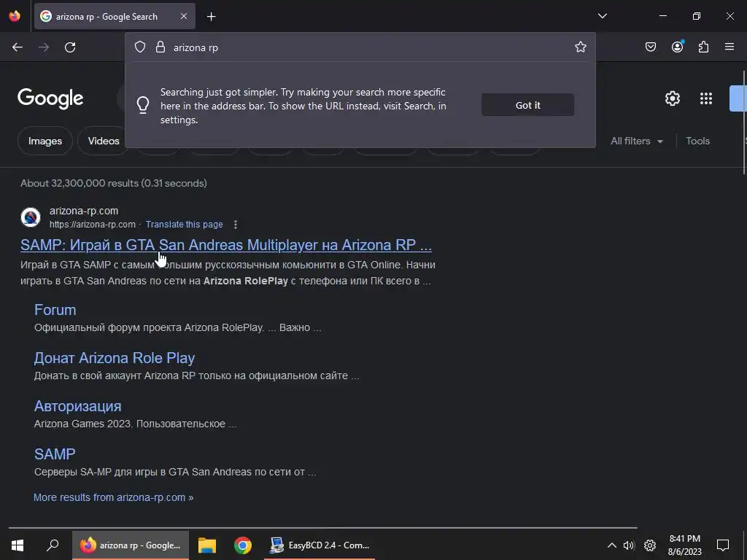Go back with the browser back arrow

tap(18, 47)
